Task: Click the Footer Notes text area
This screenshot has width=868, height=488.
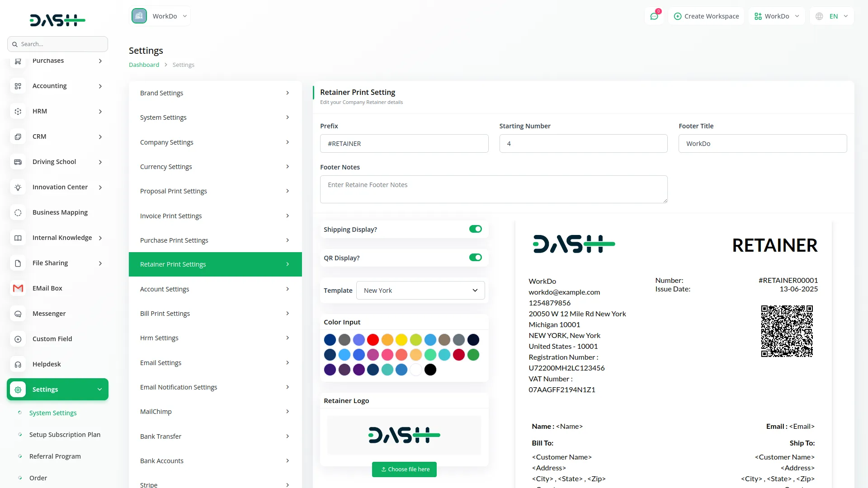Action: tap(493, 189)
